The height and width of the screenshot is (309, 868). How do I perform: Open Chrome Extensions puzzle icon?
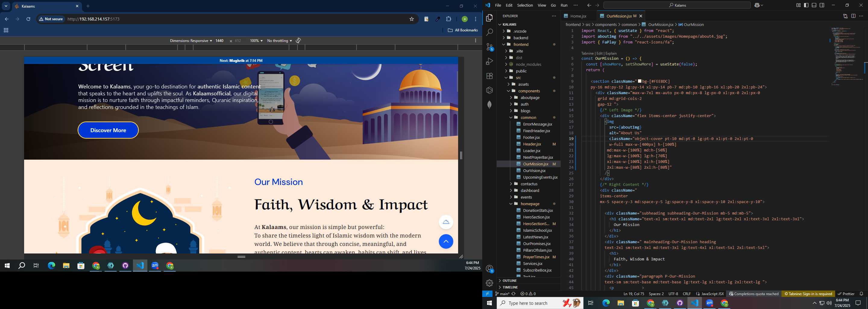[x=448, y=19]
